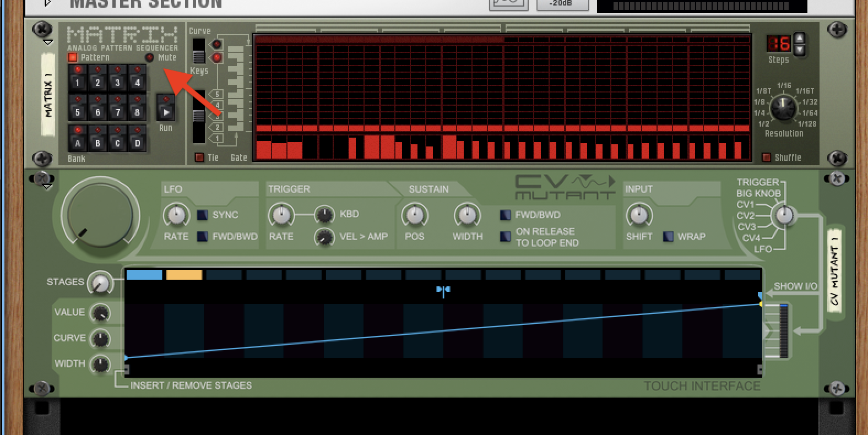This screenshot has width=868, height=435.
Task: Click the Keys pattern LED button
Action: 217,57
